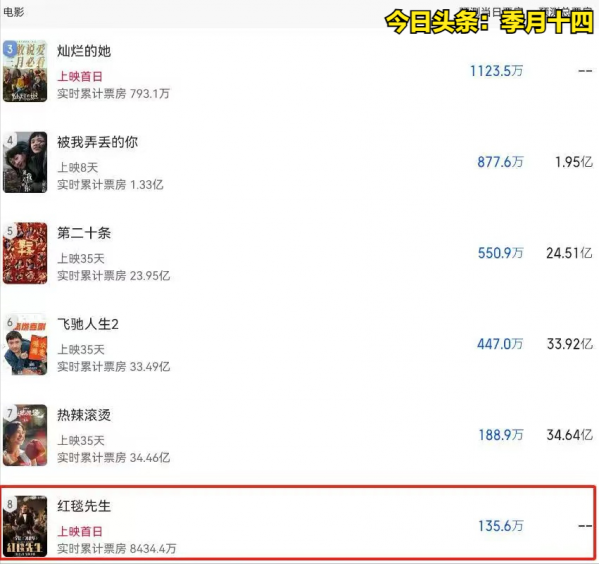Screen dimensions: 600x564
Task: Open the 红毯先生 movie poster thumbnail
Action: [x=25, y=526]
